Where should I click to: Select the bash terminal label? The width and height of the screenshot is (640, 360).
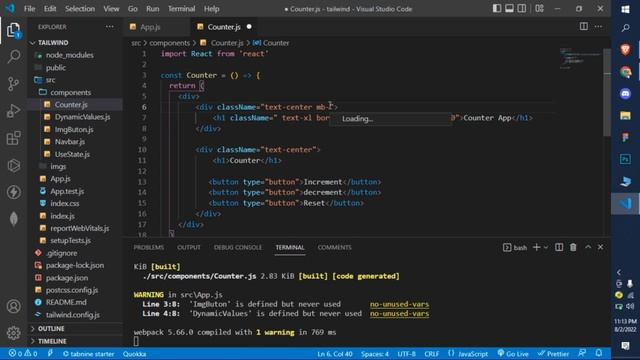coord(515,248)
